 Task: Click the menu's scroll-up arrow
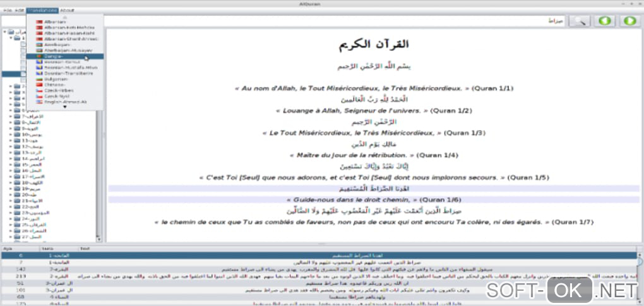point(65,17)
